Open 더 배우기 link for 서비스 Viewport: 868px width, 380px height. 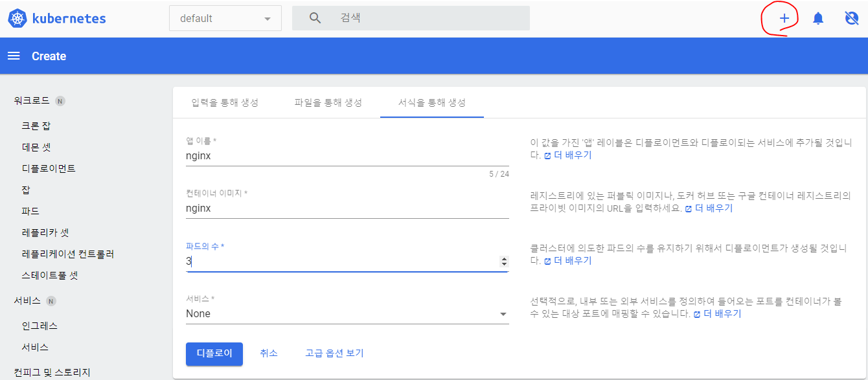click(x=722, y=314)
